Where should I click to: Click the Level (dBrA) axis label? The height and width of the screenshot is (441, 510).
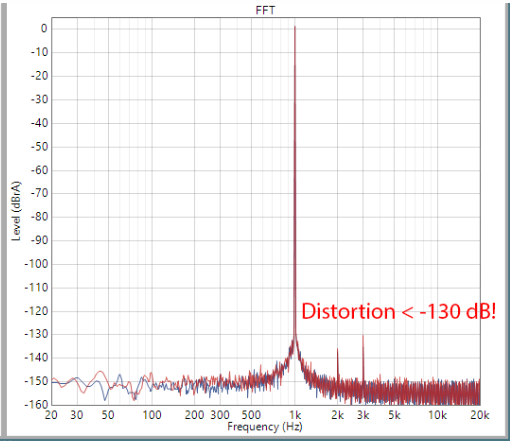pyautogui.click(x=16, y=211)
